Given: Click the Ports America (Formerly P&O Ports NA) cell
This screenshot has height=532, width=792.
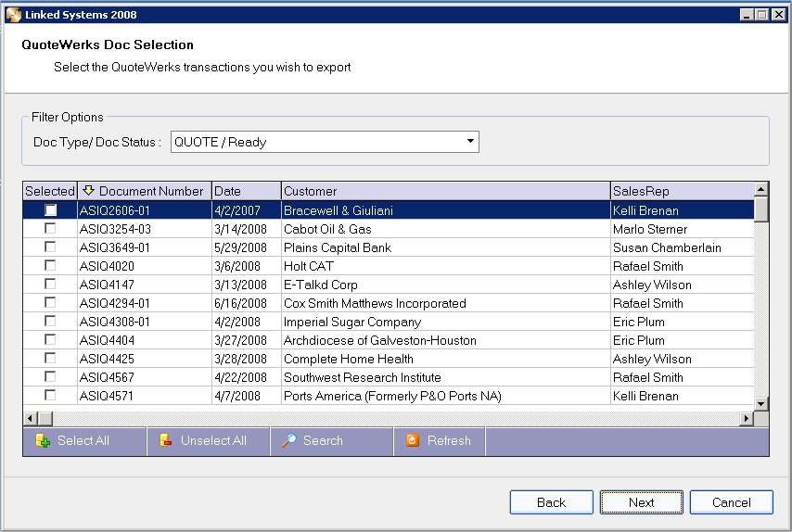Looking at the screenshot, I should click(x=446, y=396).
